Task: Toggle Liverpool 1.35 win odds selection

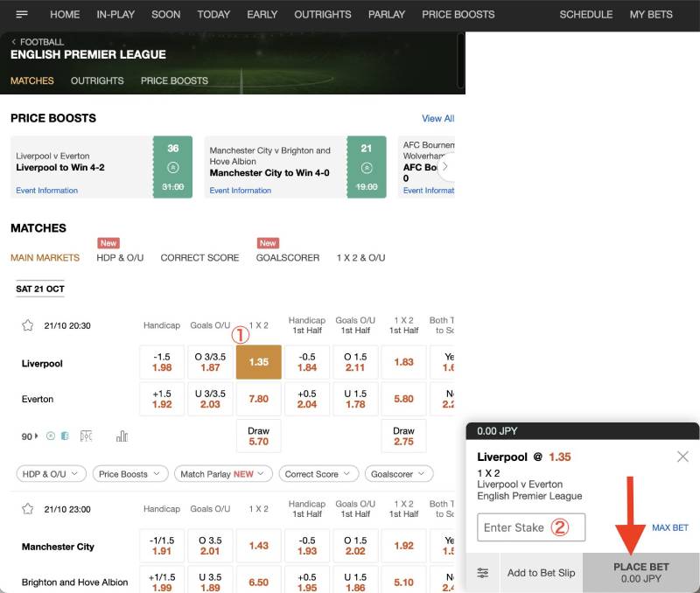Action: (259, 362)
